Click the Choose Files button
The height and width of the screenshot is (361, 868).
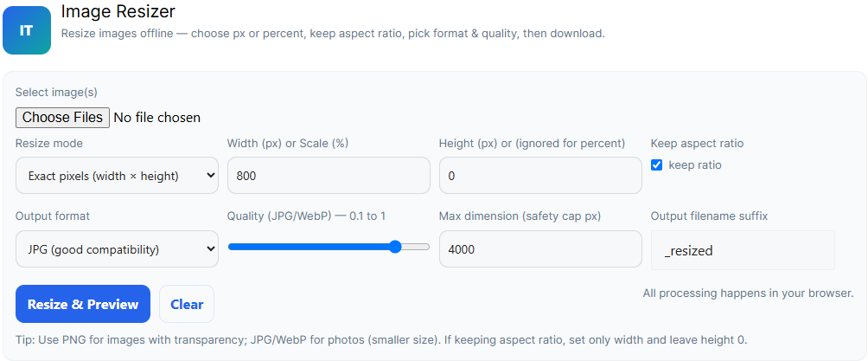pos(63,117)
